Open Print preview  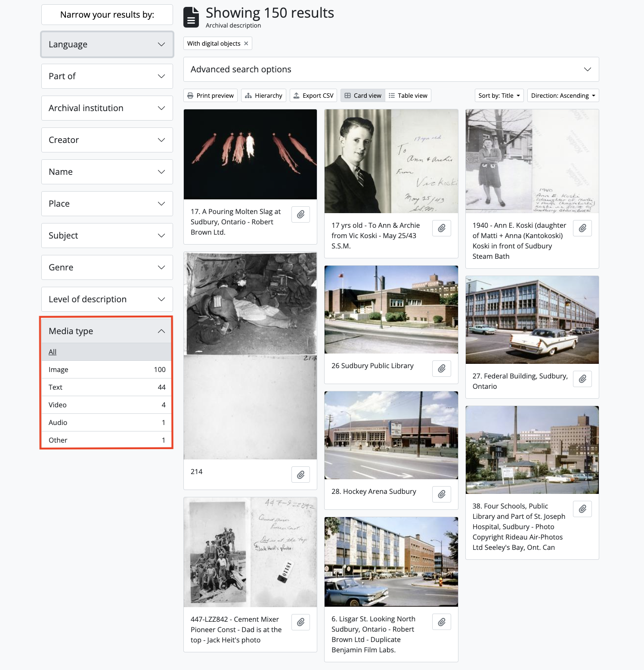tap(211, 96)
